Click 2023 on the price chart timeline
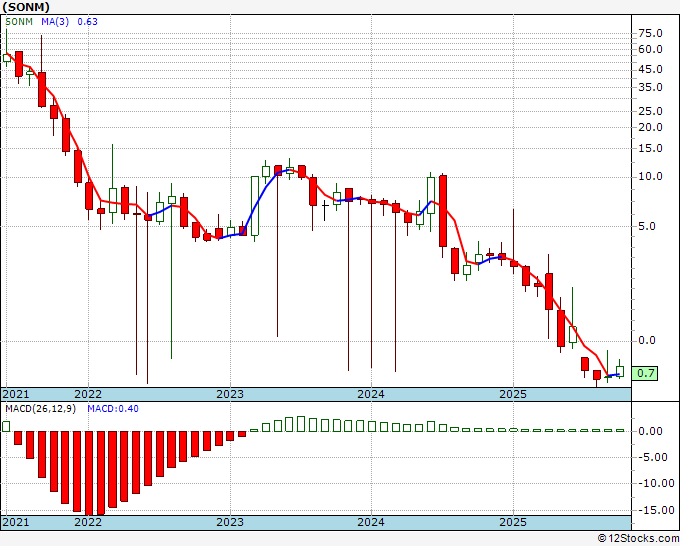This screenshot has width=680, height=546. [230, 394]
